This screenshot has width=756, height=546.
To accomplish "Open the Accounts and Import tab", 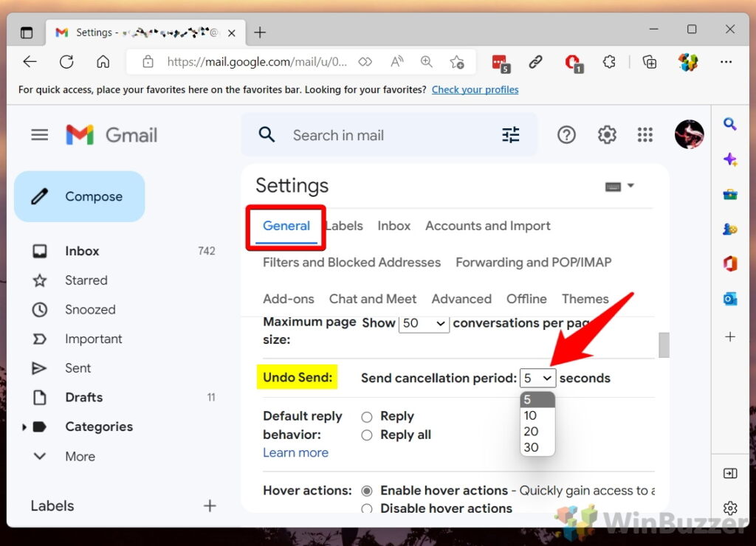I will tap(487, 226).
